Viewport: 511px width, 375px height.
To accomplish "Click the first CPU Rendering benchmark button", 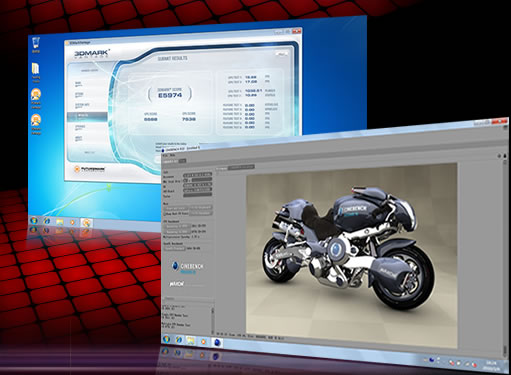I will (x=176, y=225).
